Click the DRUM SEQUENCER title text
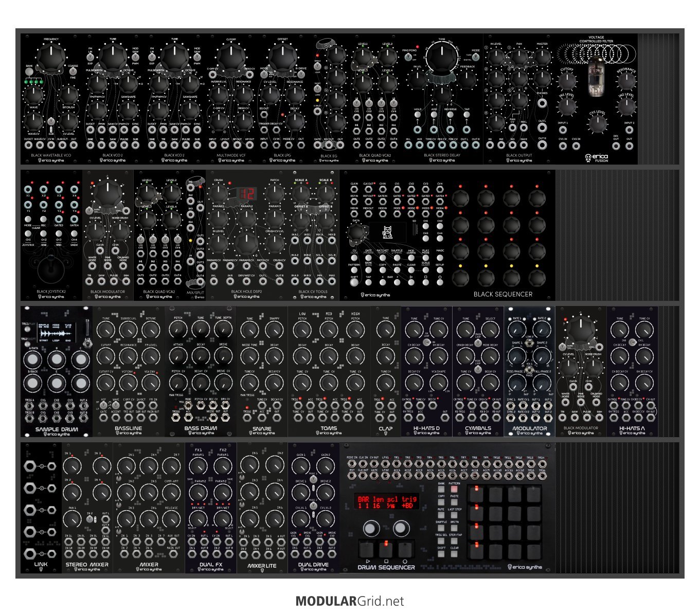This screenshot has width=700, height=612. (x=386, y=567)
